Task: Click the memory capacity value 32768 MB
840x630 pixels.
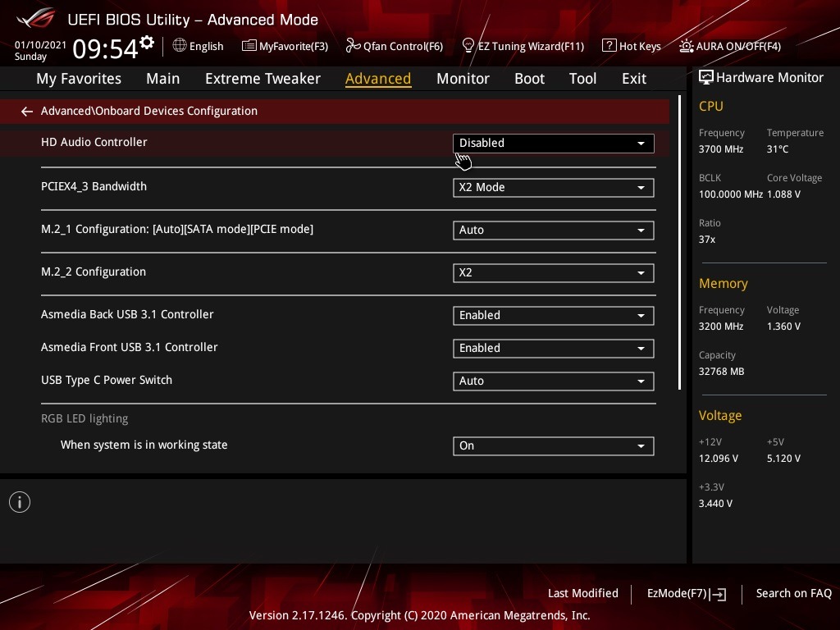Action: (722, 372)
